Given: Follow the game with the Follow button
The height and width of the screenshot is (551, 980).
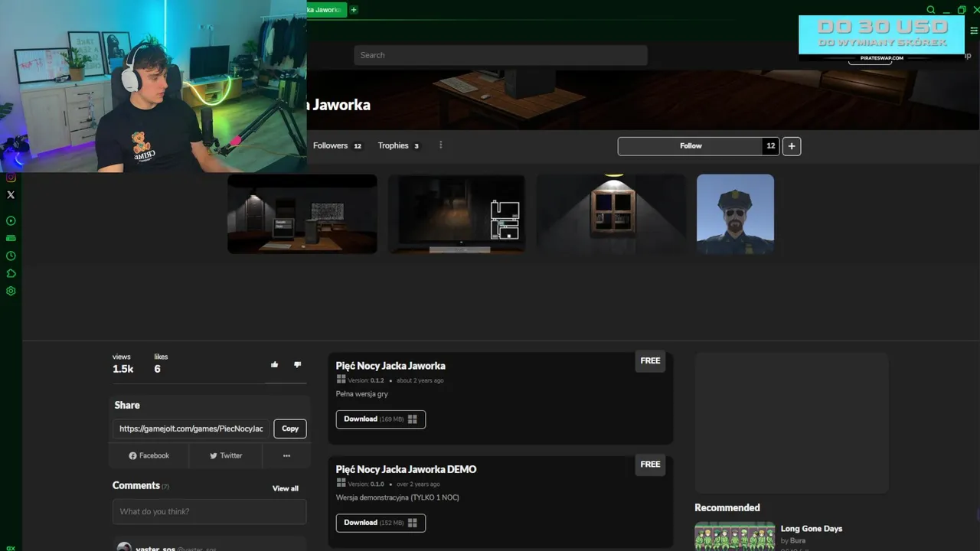Looking at the screenshot, I should (x=690, y=146).
